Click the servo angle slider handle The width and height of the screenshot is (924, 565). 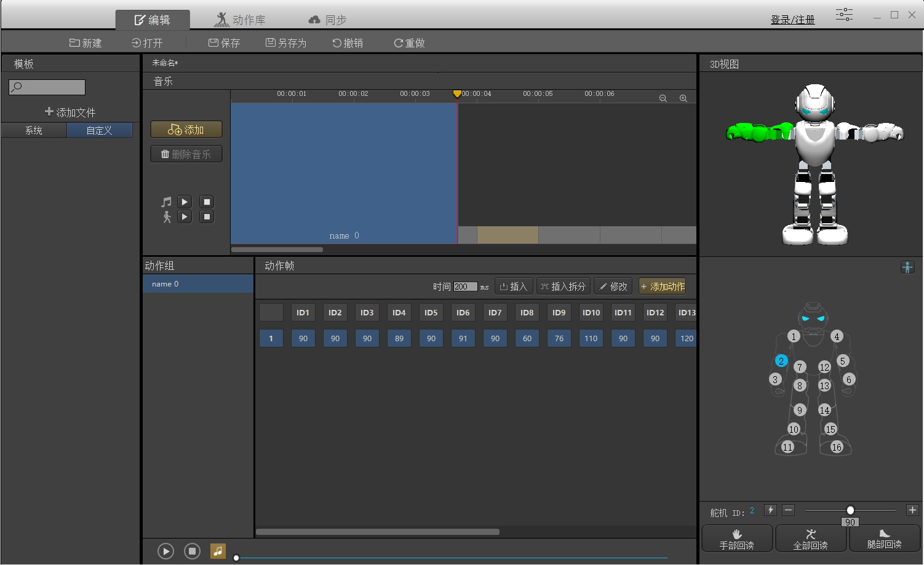point(850,510)
